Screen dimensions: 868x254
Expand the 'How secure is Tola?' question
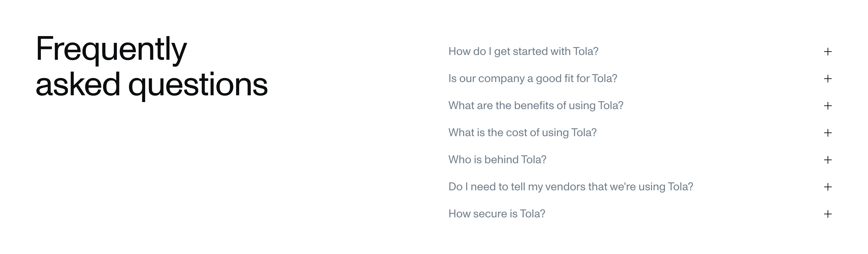pyautogui.click(x=497, y=214)
